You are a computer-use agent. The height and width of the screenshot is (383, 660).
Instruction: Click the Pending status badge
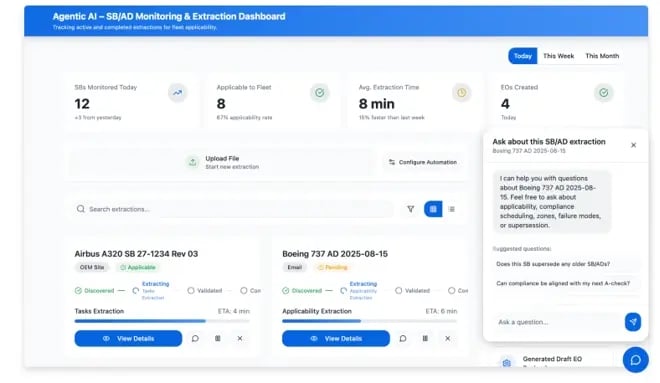[333, 268]
